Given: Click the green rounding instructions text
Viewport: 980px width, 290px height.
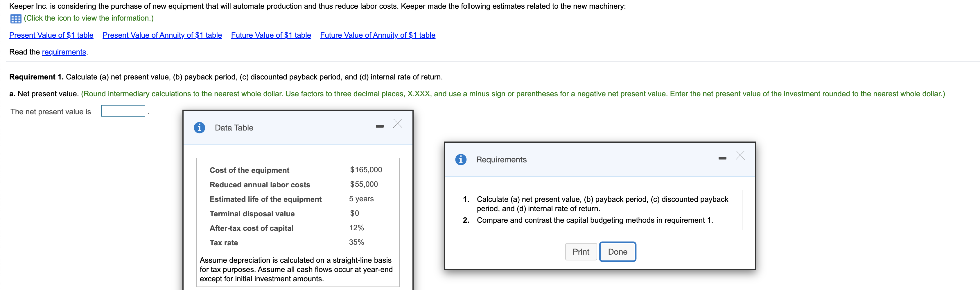Looking at the screenshot, I should click(513, 94).
